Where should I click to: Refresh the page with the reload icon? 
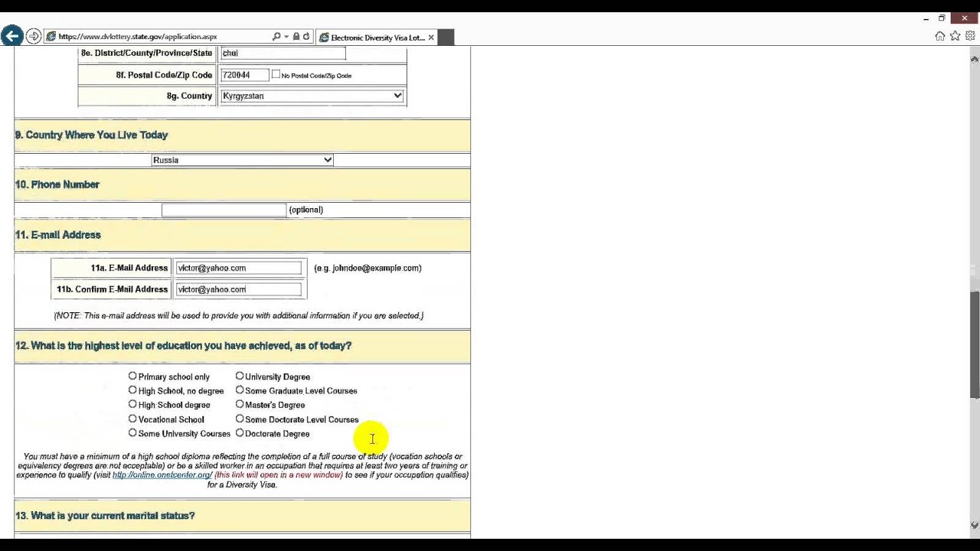tap(306, 37)
